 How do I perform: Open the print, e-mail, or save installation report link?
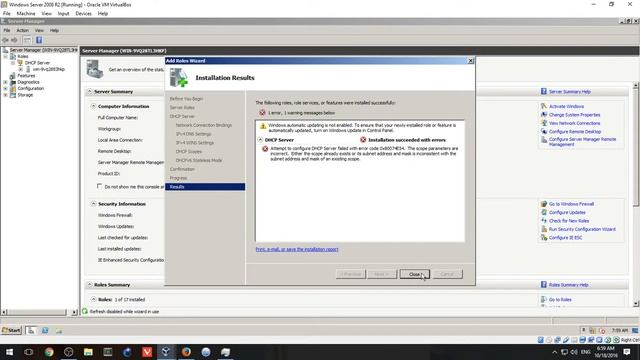297,249
